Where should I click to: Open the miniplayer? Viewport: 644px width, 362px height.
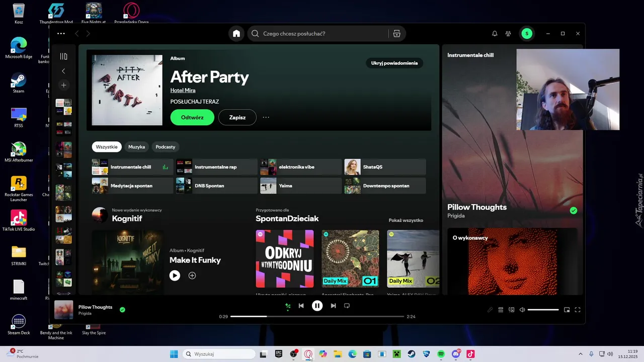(567, 310)
